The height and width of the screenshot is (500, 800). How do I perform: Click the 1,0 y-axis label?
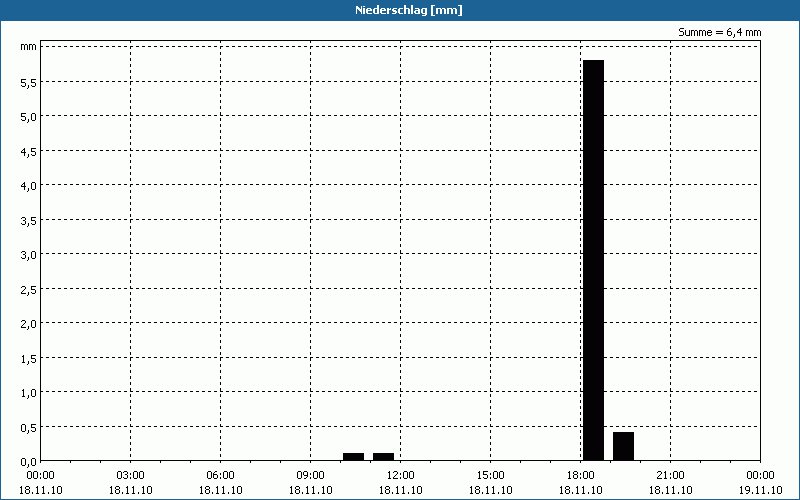[28, 393]
